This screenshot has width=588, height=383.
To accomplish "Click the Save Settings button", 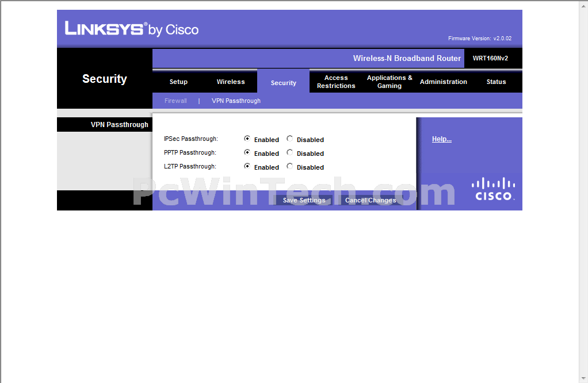I will [304, 200].
